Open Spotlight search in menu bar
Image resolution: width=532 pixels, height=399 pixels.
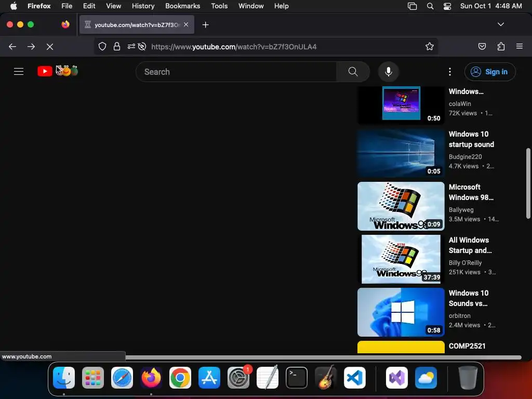click(x=430, y=6)
